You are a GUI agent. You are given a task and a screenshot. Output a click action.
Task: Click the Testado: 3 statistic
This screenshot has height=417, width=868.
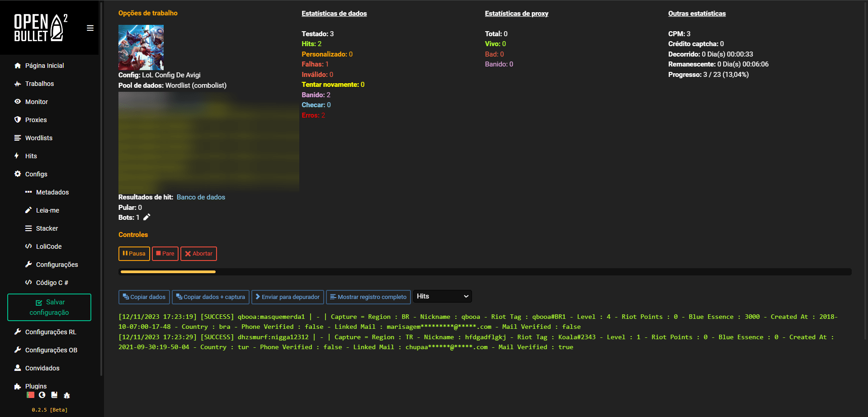318,34
